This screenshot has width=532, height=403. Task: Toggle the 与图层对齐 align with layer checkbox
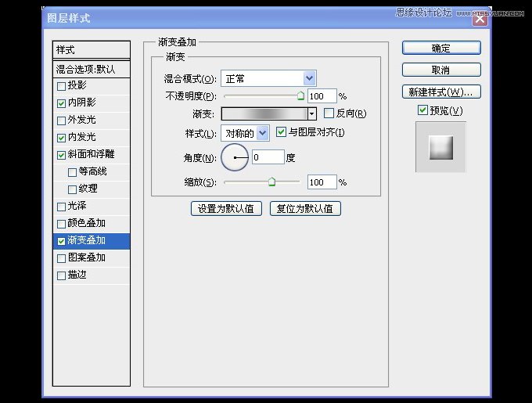pos(281,132)
